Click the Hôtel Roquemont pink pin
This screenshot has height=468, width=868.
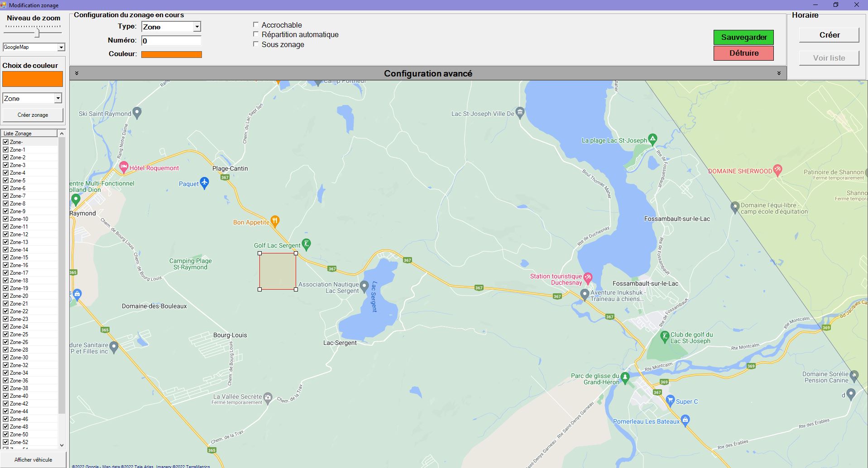click(124, 167)
